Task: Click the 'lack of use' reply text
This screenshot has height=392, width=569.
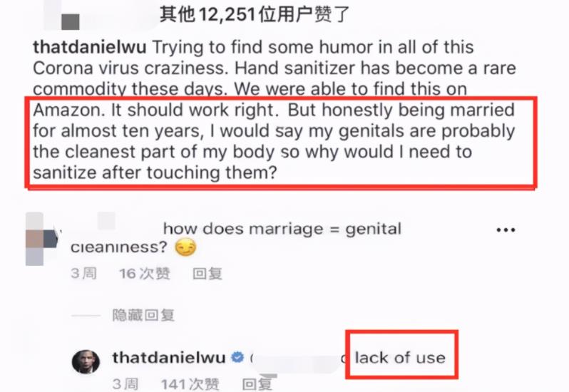Action: 400,358
